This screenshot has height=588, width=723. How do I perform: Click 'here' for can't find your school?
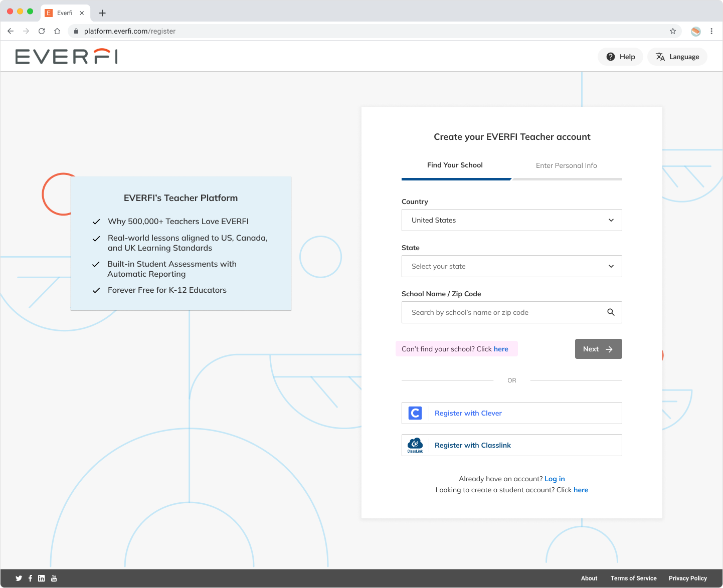501,349
